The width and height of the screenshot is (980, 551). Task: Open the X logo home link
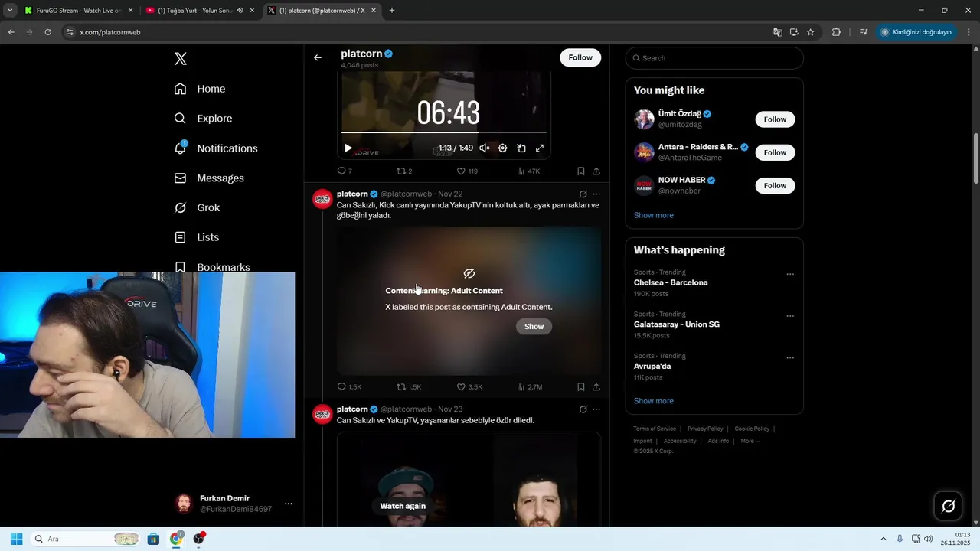click(x=181, y=59)
